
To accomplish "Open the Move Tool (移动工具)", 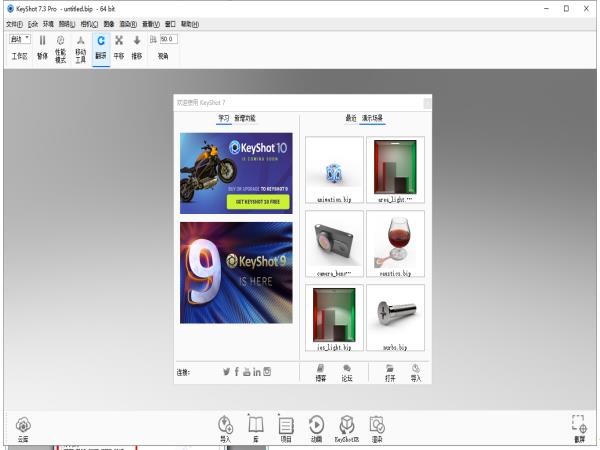I will [80, 49].
